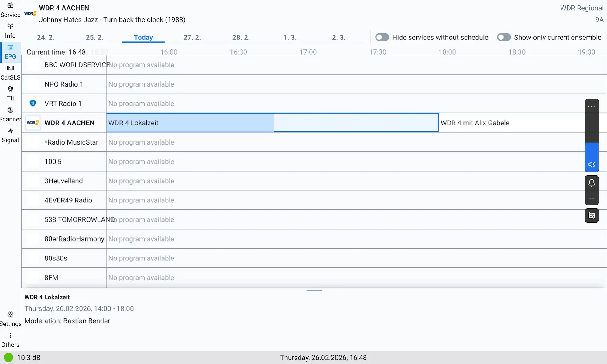Open the three-dot overlay menu

click(592, 107)
